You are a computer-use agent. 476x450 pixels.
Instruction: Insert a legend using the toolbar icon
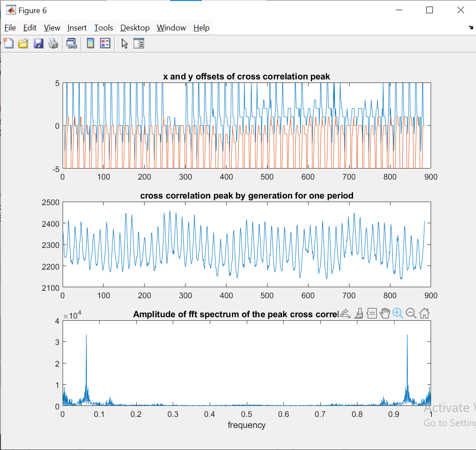[105, 43]
